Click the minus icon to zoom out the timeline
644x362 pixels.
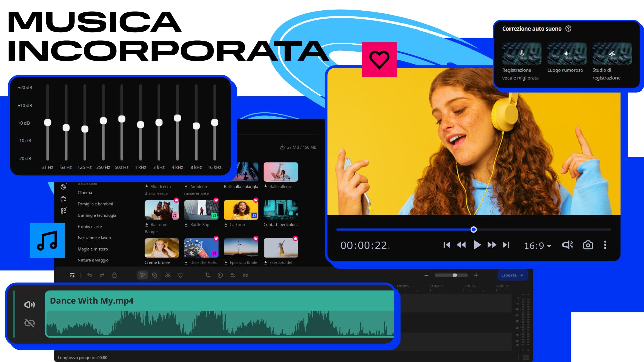point(426,275)
